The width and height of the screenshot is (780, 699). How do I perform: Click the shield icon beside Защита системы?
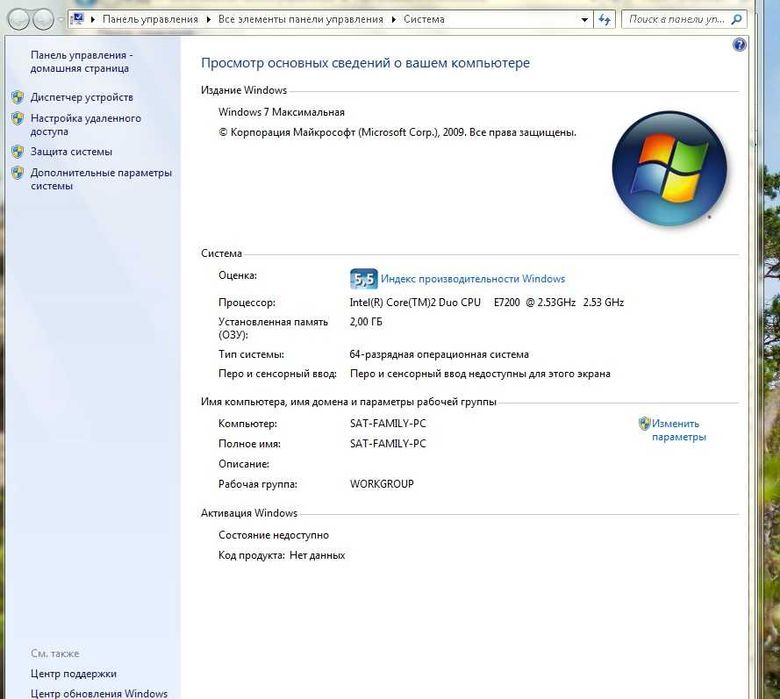tap(18, 152)
